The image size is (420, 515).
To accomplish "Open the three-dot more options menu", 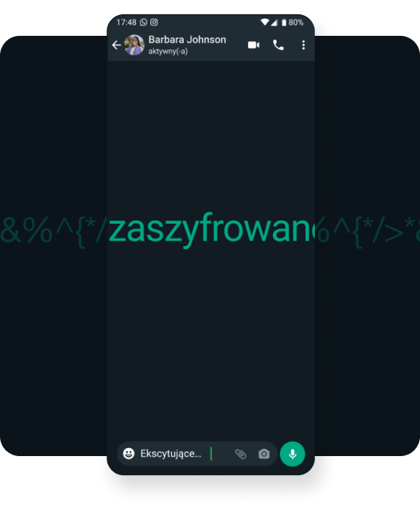I will tap(303, 45).
